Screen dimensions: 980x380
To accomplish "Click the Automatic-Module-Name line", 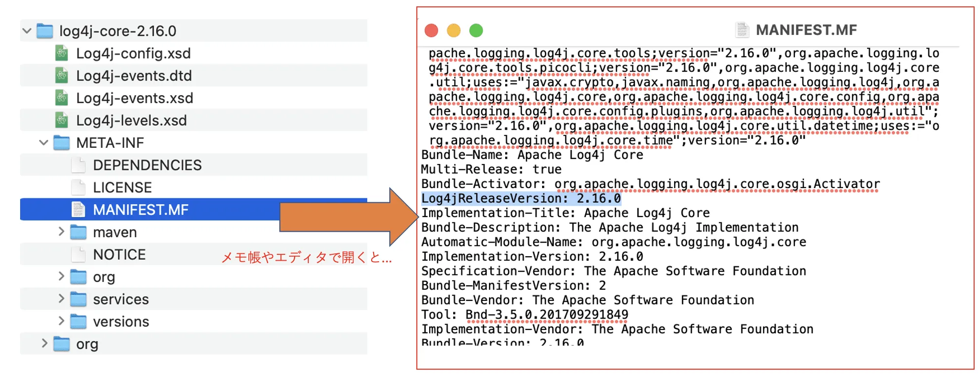I will [614, 242].
